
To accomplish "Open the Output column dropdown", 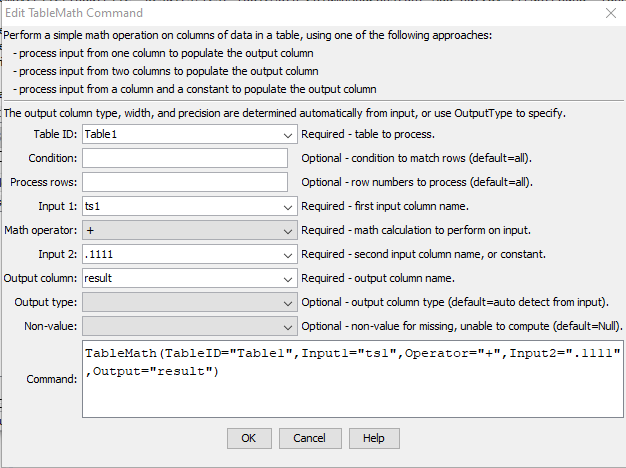I will [x=287, y=278].
